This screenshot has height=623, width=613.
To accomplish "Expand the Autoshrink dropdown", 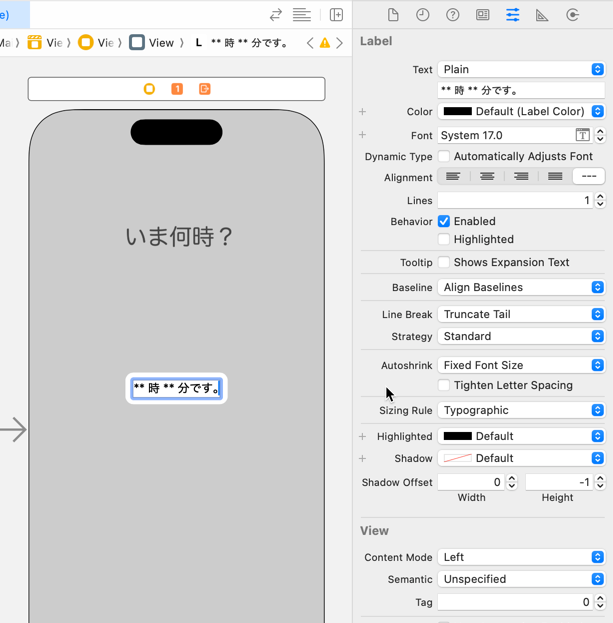I will 521,365.
